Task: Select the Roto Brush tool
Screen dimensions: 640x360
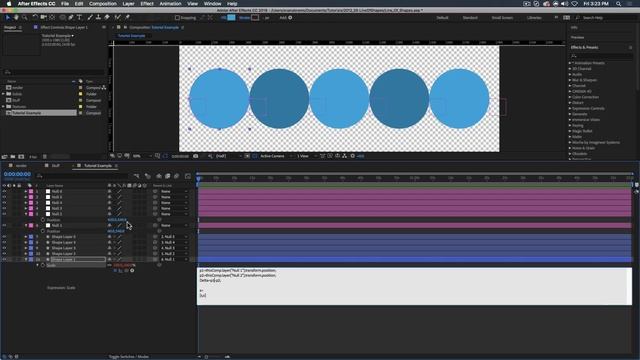Action: pyautogui.click(x=118, y=18)
